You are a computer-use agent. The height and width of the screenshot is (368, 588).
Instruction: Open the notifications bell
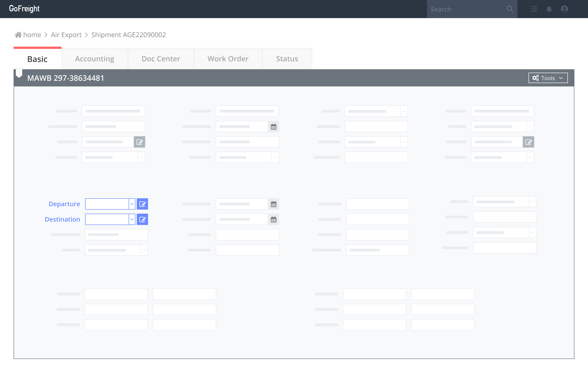coord(549,9)
